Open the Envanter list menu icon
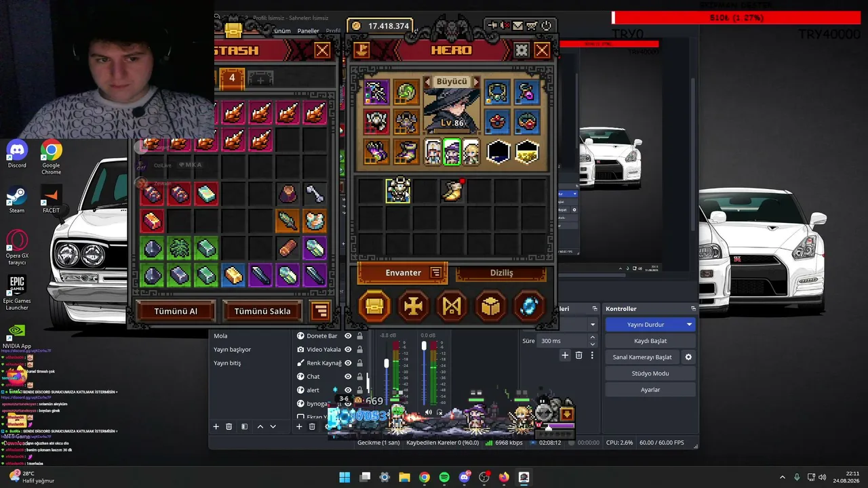868x488 pixels. [x=436, y=272]
